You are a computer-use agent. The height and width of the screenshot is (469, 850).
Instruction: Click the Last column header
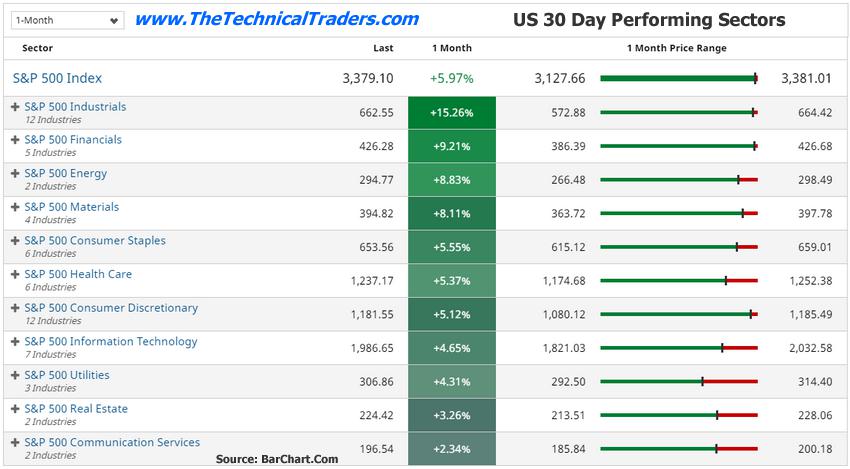[383, 48]
